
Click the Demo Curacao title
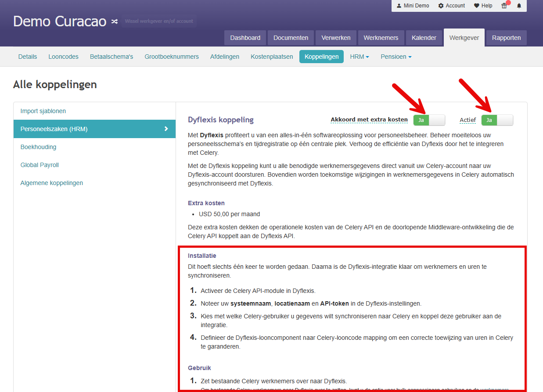(x=60, y=21)
